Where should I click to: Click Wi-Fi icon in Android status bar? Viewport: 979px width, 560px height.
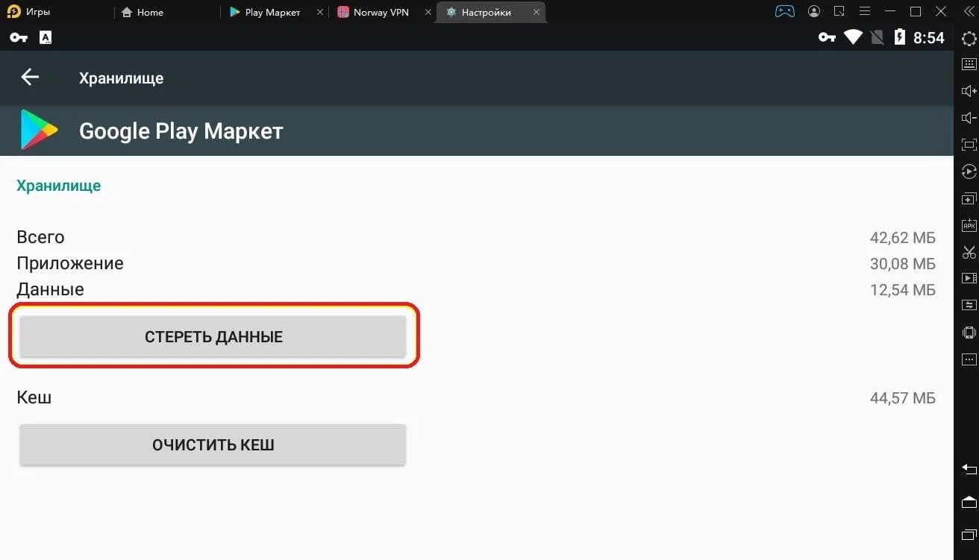853,37
